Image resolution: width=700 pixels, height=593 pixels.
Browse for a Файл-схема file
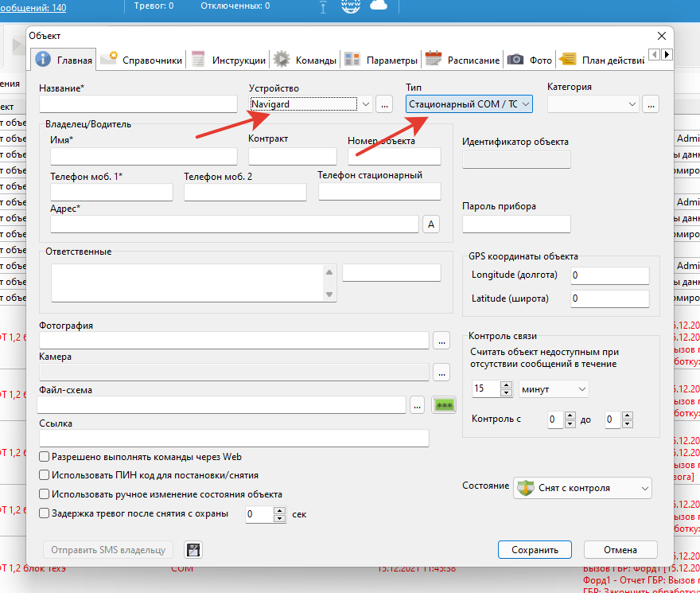pos(417,405)
